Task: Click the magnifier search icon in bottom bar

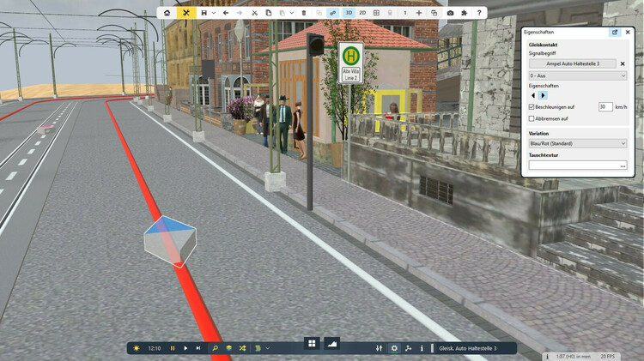Action: tap(215, 348)
